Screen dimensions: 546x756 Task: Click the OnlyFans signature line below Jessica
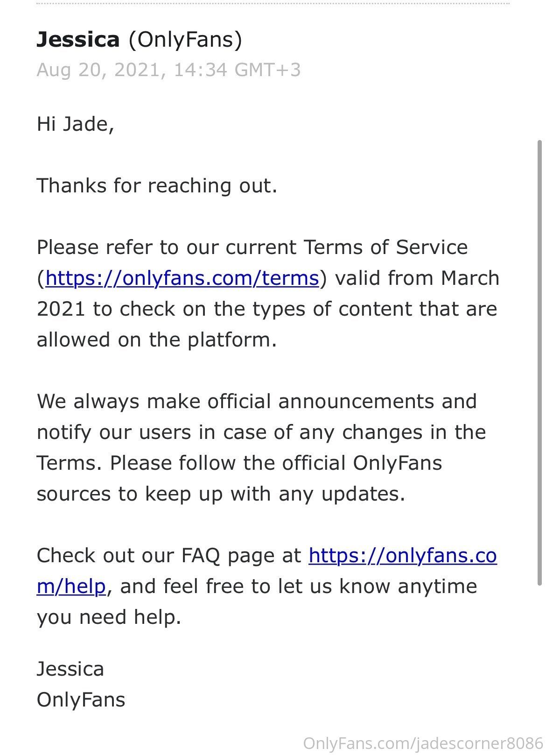click(x=81, y=700)
